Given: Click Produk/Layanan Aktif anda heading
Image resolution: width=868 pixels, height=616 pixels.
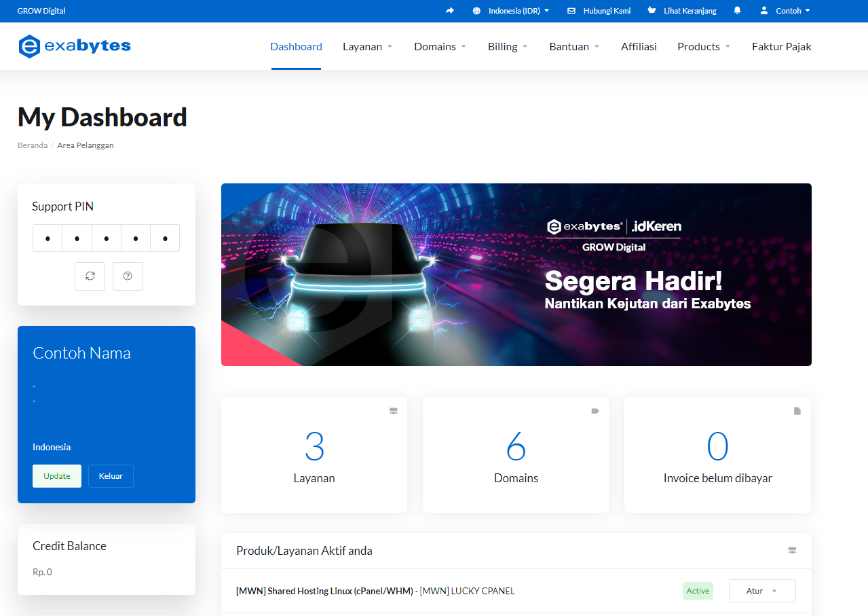Looking at the screenshot, I should pos(304,551).
